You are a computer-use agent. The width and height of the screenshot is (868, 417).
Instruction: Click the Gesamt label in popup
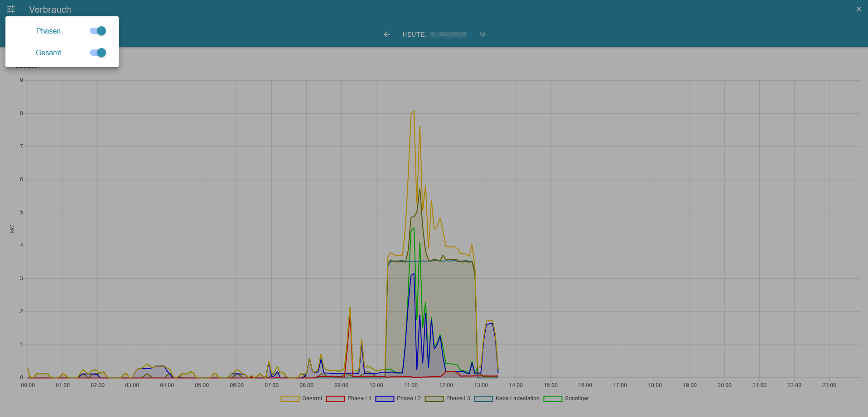[48, 53]
